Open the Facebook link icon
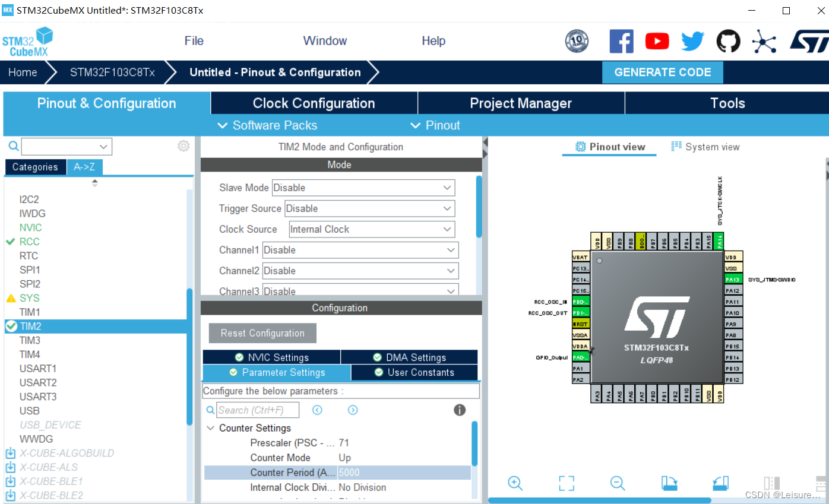Viewport: 829px width, 504px height. (621, 41)
